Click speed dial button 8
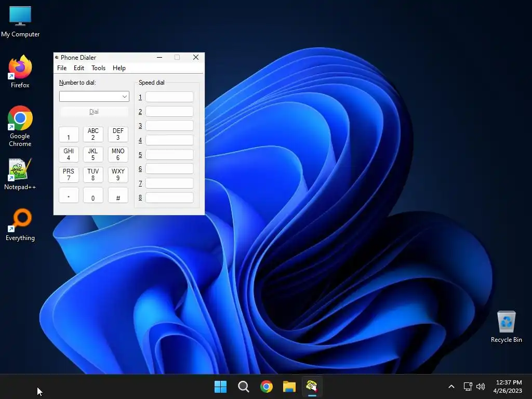532x399 pixels. [169, 198]
